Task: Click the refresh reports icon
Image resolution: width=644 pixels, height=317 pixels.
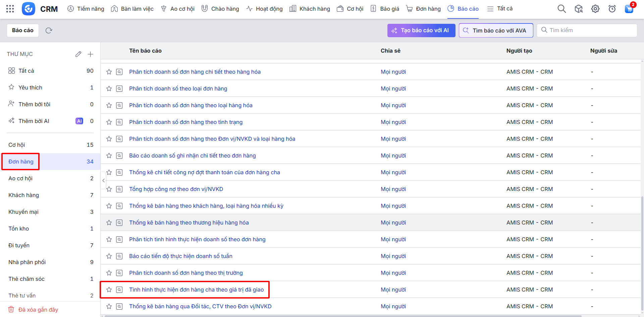Action: tap(49, 30)
